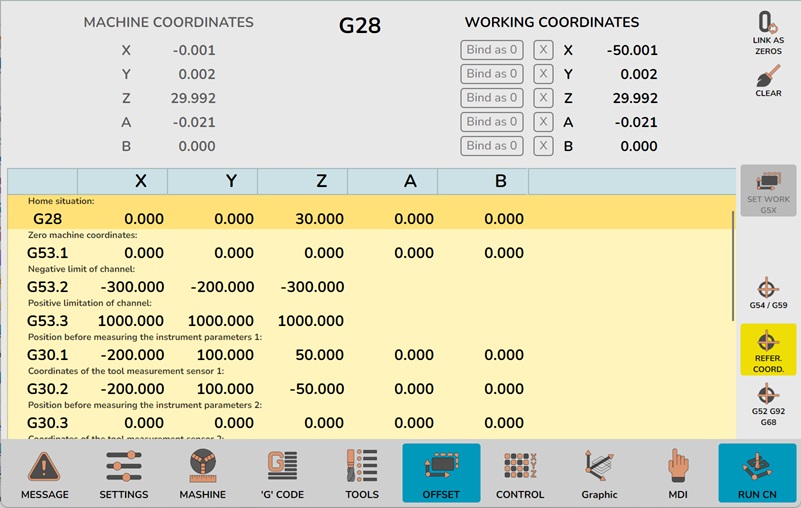Open the Mashine panel
This screenshot has height=508, width=801.
pyautogui.click(x=203, y=473)
